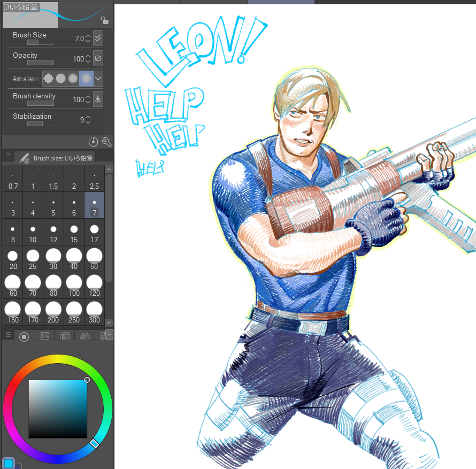Choose brush size preset 10
476x469 pixels.
coord(33,232)
